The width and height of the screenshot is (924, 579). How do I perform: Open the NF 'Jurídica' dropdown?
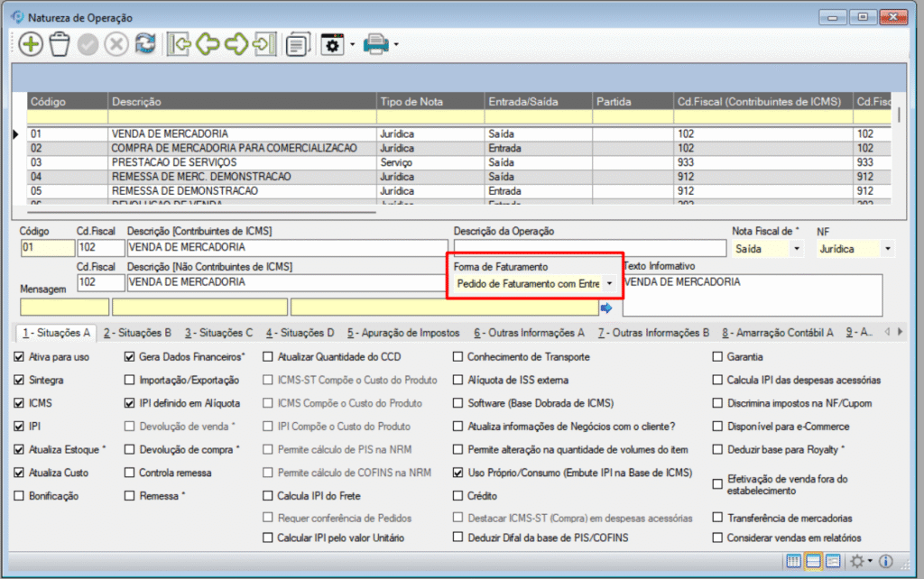888,248
